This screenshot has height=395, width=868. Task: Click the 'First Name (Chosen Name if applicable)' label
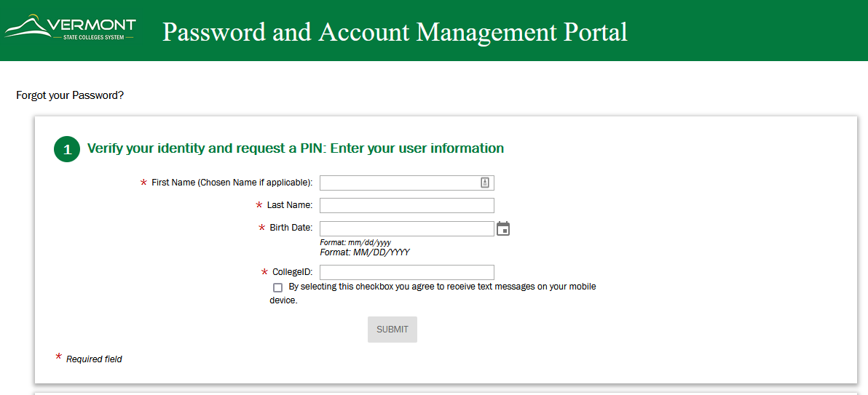click(232, 183)
